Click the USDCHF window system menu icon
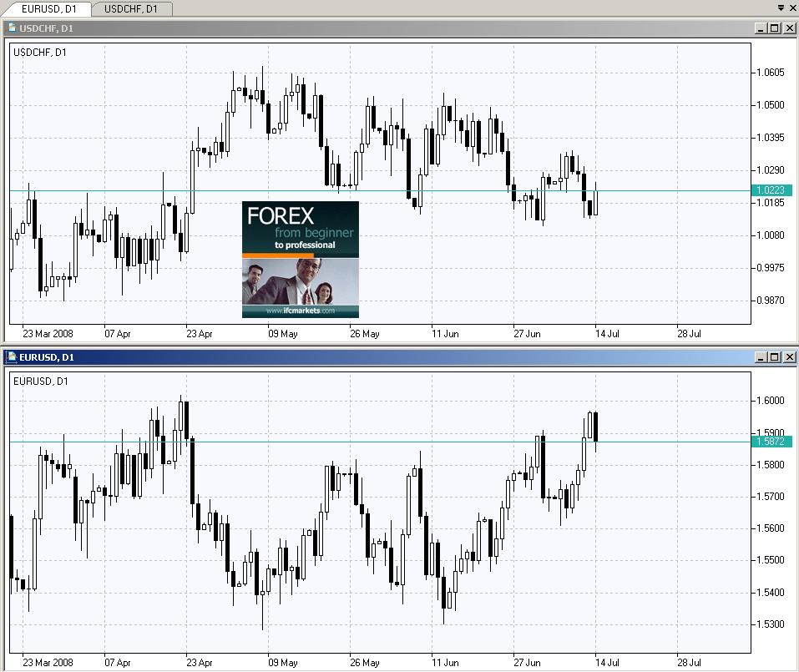This screenshot has height=672, width=799. click(x=12, y=28)
